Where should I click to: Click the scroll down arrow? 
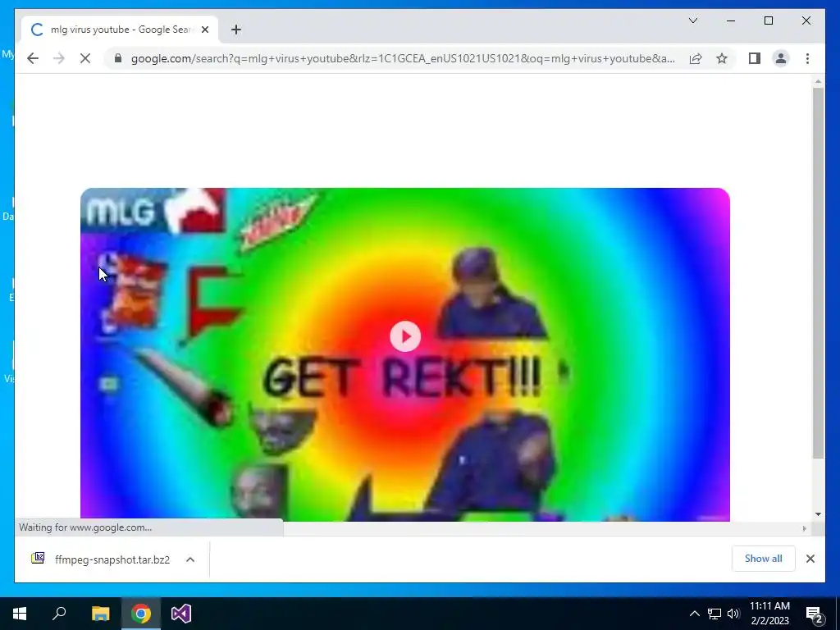click(818, 514)
